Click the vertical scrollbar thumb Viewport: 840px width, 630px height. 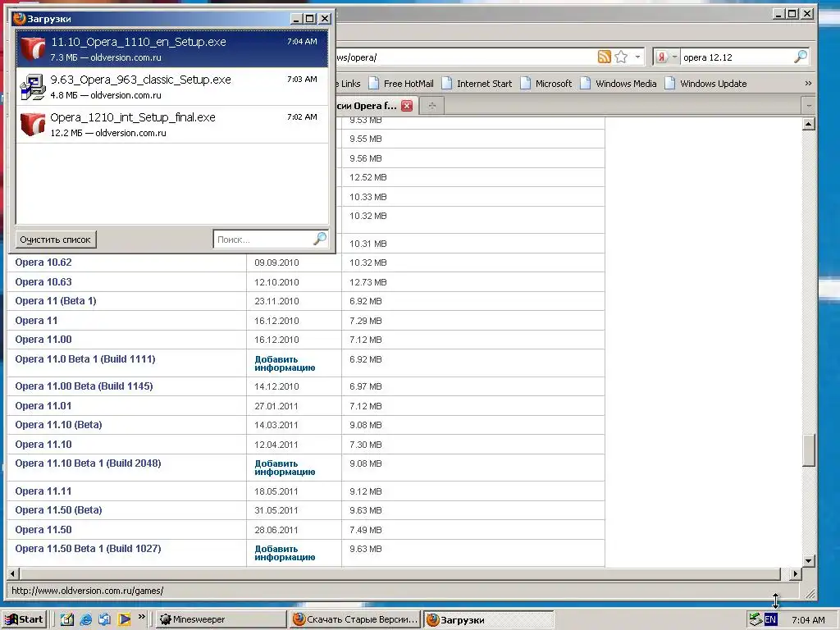point(809,450)
